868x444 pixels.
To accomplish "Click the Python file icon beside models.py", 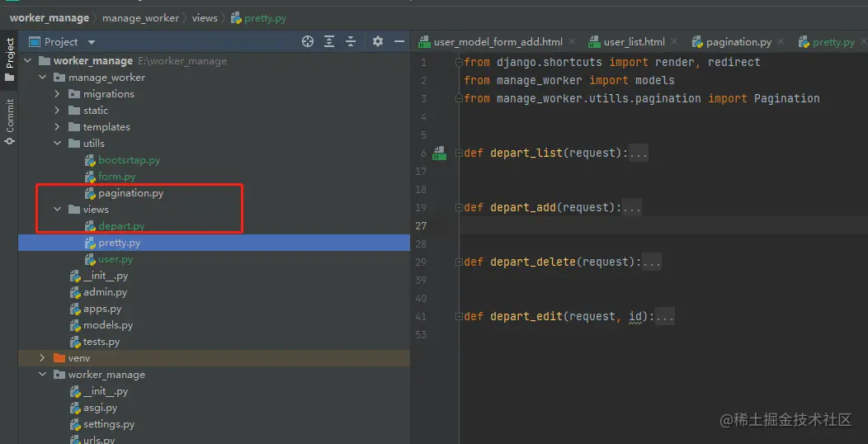I will tap(75, 325).
